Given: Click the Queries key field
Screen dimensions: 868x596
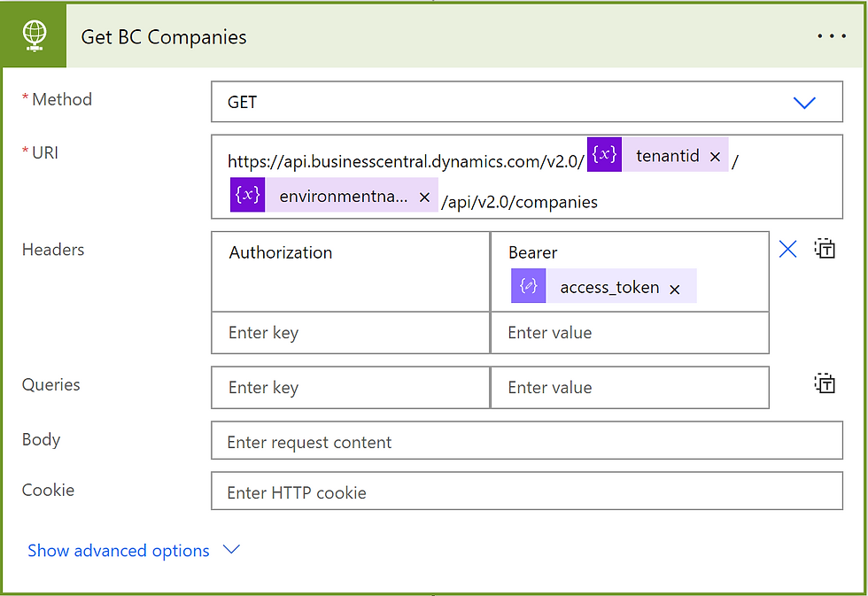Looking at the screenshot, I should (351, 387).
